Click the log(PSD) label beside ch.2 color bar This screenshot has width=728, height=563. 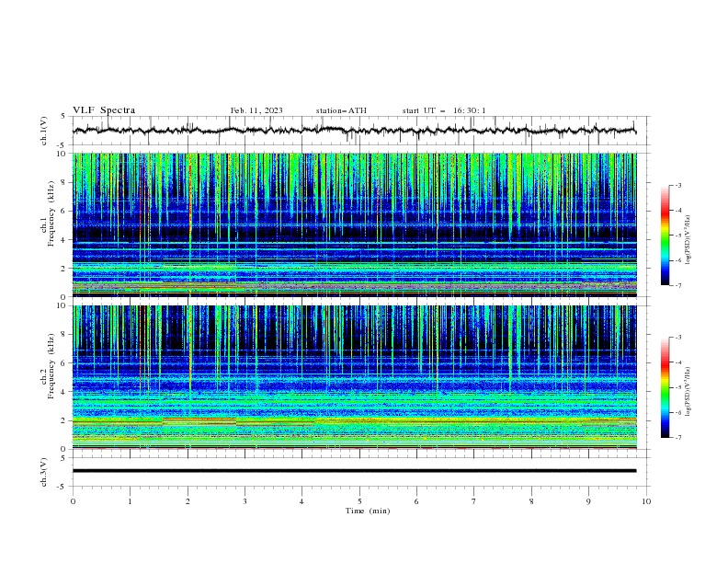click(688, 392)
